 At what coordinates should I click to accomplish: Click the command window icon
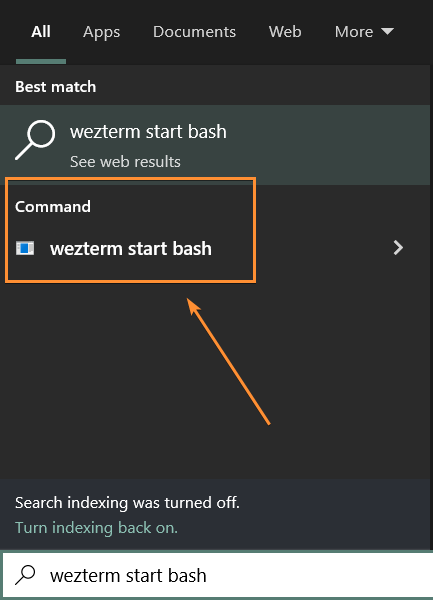point(25,248)
